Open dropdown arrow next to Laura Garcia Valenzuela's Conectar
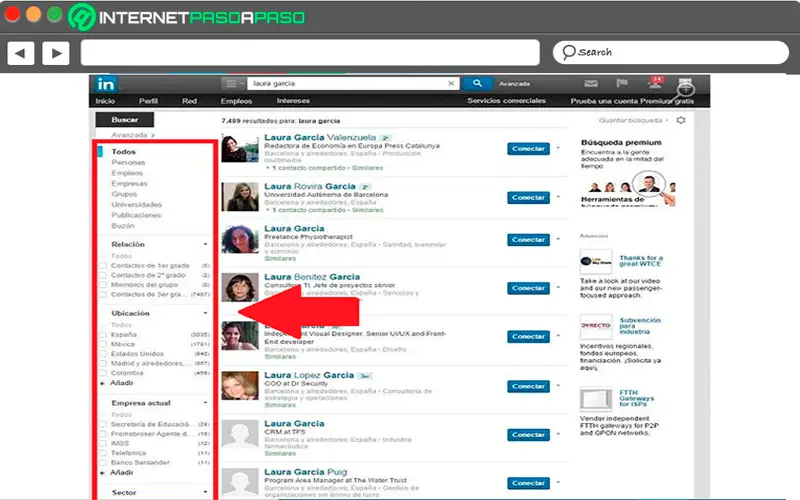 click(558, 148)
